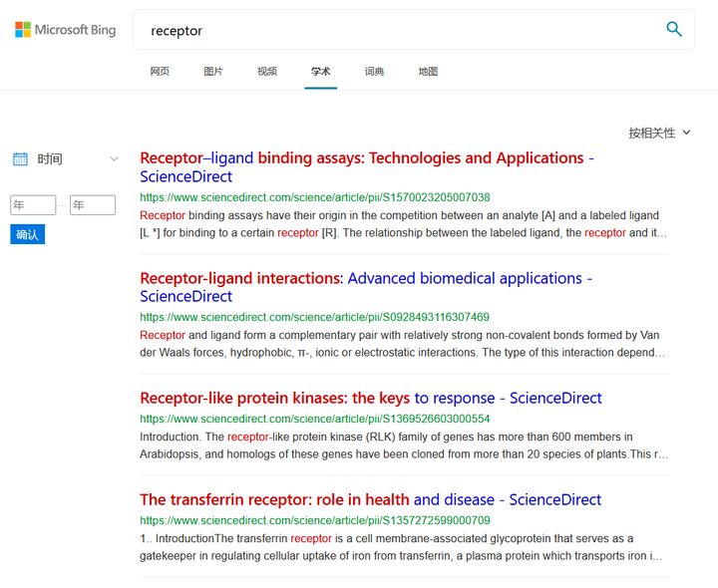Select the 学术 tab

pos(320,72)
